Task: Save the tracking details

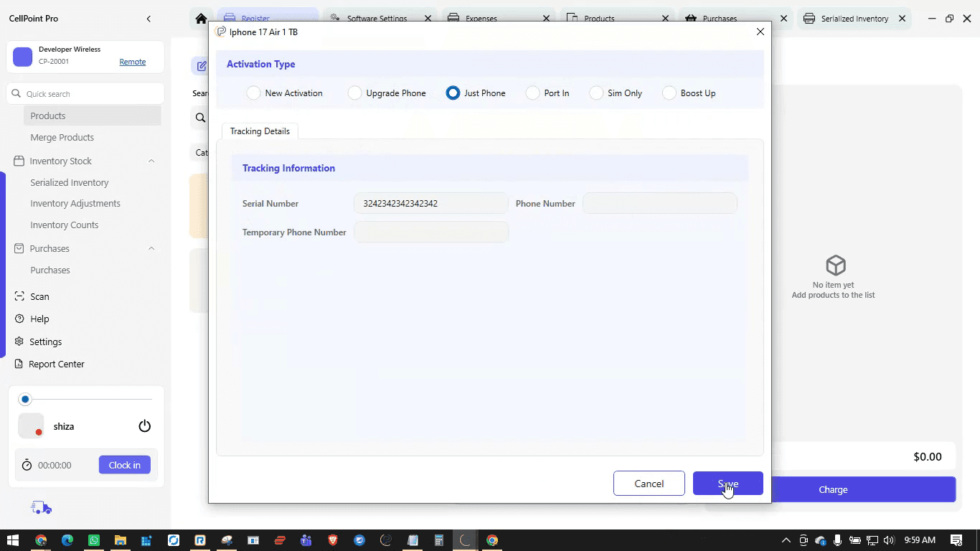Action: 728,484
